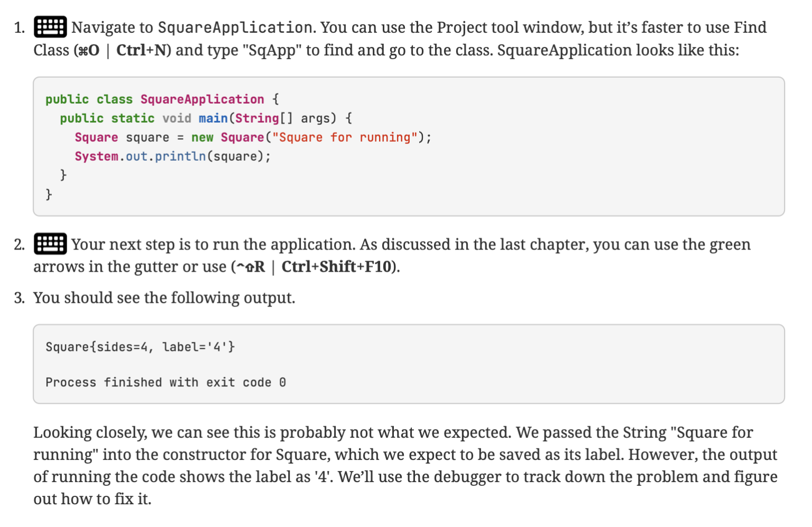
Task: Click the main method name in the code
Action: tap(213, 118)
